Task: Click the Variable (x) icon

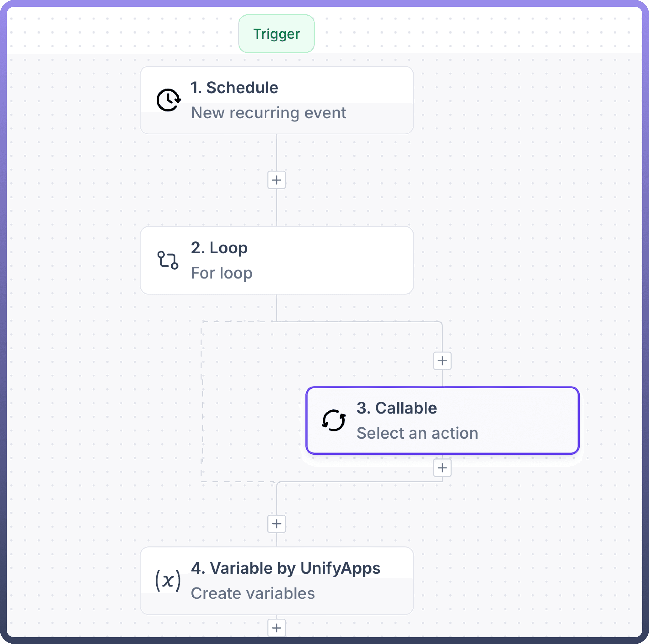Action: click(x=168, y=581)
